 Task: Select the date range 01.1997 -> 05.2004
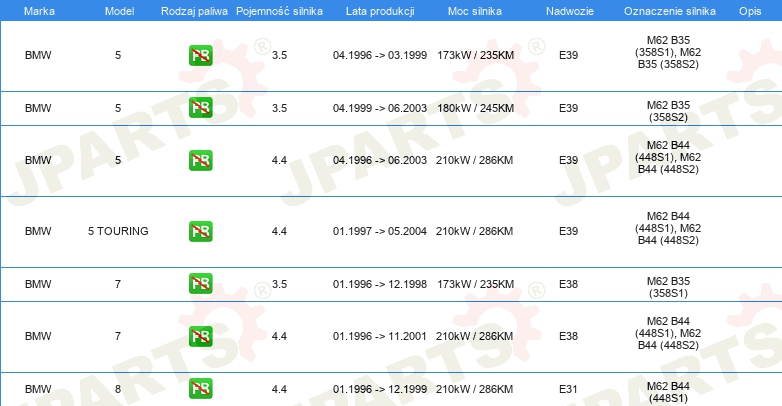(x=380, y=231)
